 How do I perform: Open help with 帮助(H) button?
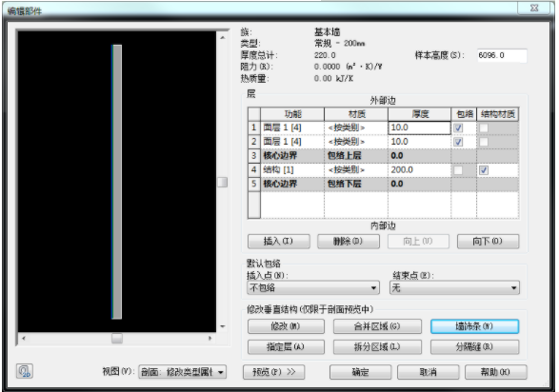pos(495,372)
